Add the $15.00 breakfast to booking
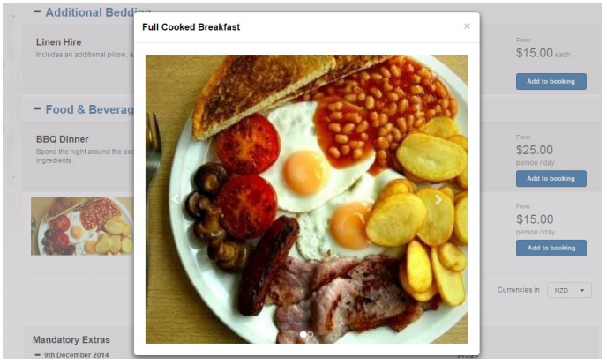The height and width of the screenshot is (364, 607). [551, 248]
